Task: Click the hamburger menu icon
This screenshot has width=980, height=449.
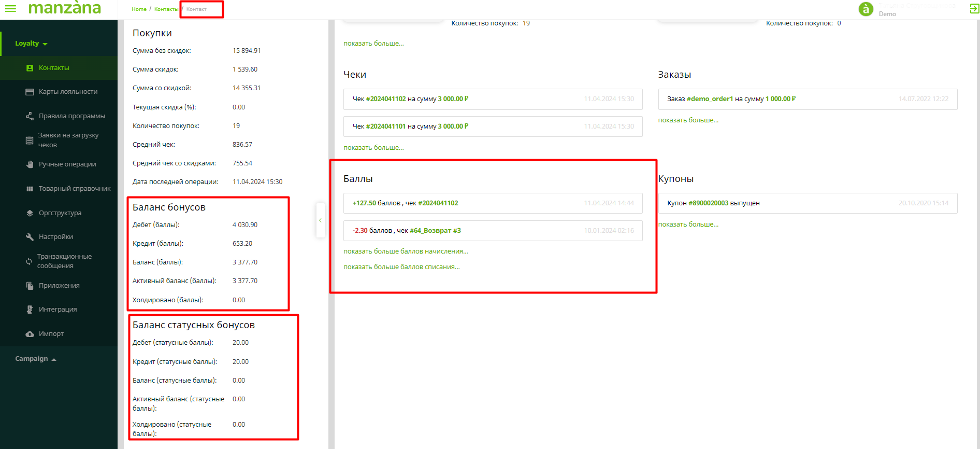Action: click(10, 9)
